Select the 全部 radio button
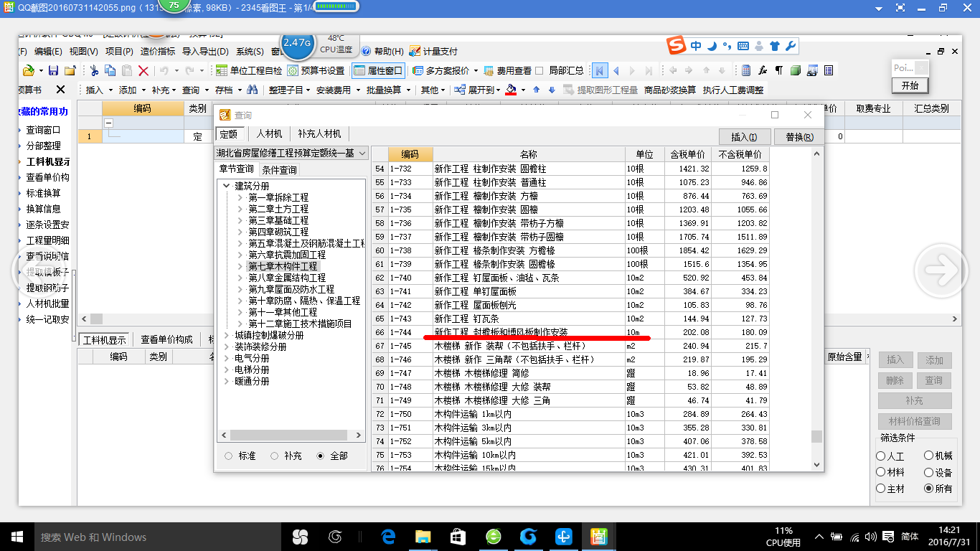980x551 pixels. point(320,456)
